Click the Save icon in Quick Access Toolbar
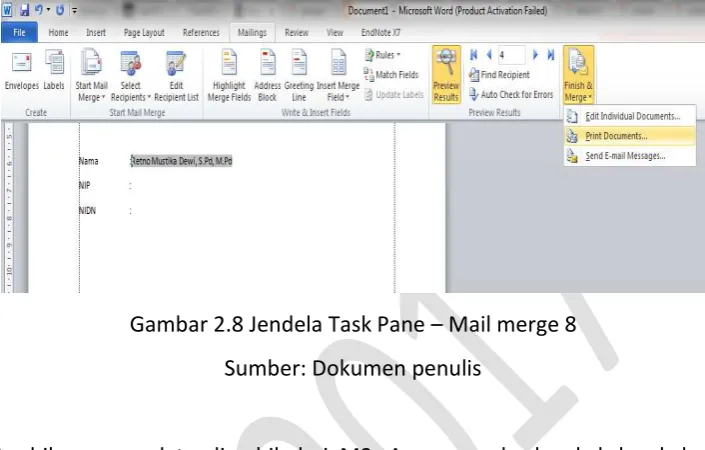705x450 pixels. click(x=24, y=9)
